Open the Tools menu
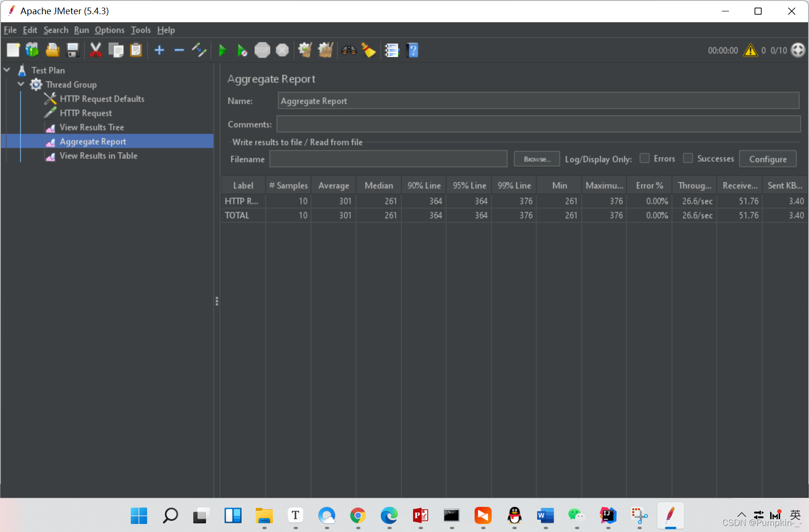Screen dimensions: 809x532 [x=141, y=30]
